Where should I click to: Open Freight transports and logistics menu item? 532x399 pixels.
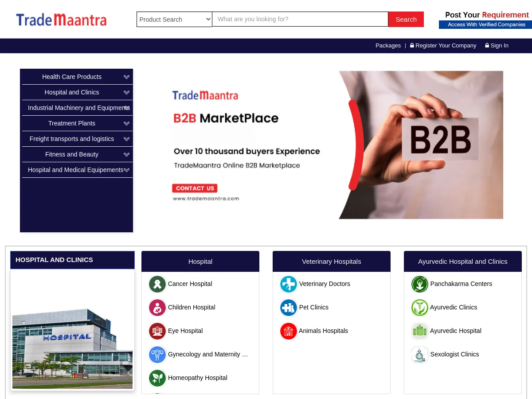click(72, 139)
